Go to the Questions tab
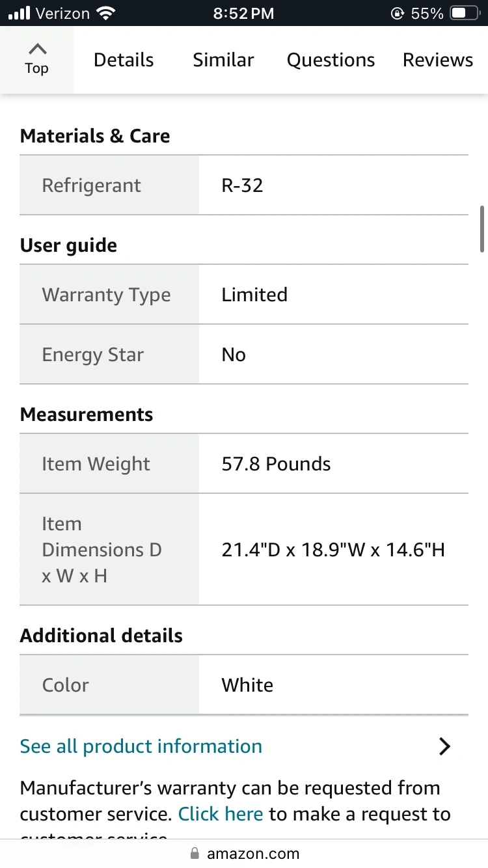Viewport: 488px width, 868px height. tap(331, 60)
